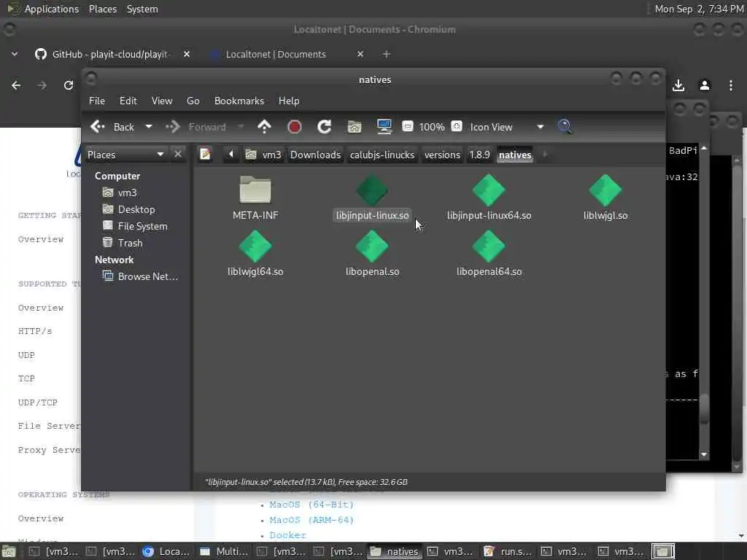This screenshot has width=747, height=560.
Task: Go to versions in the path bar
Action: point(442,155)
